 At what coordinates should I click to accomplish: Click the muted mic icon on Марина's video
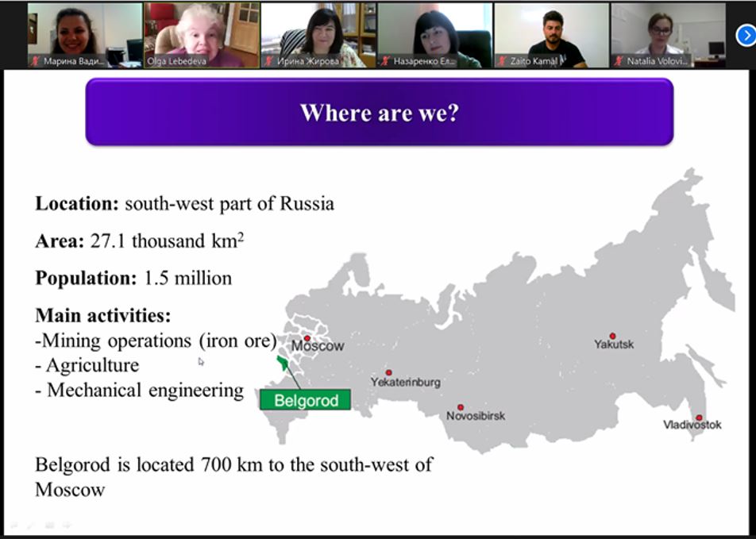click(36, 60)
